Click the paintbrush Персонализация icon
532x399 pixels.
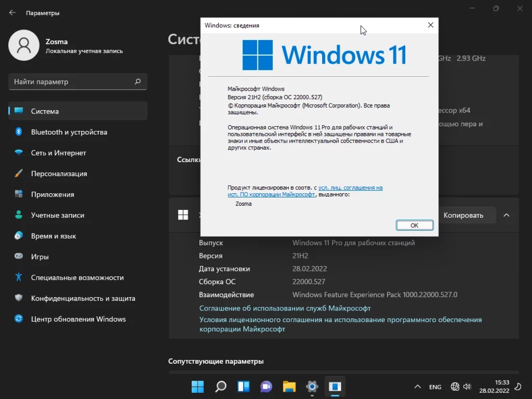19,173
